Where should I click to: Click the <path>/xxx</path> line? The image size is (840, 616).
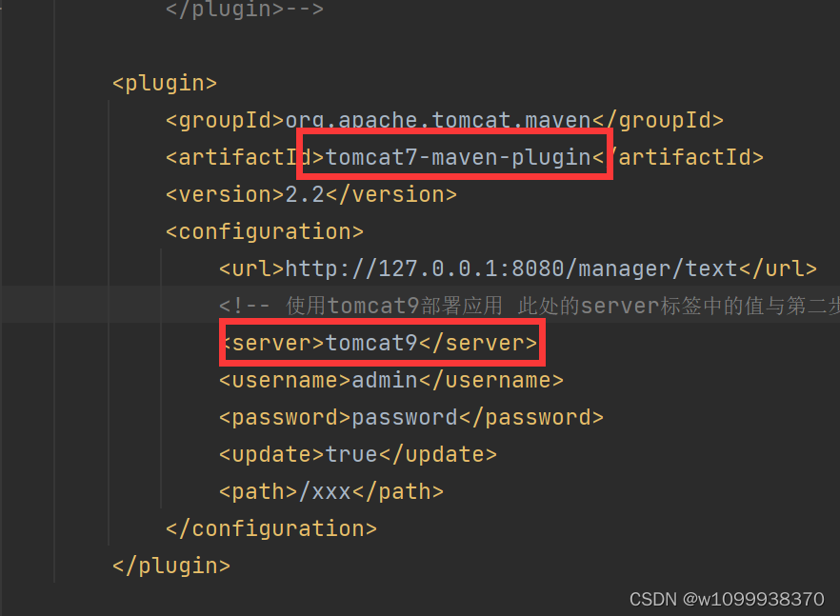331,491
